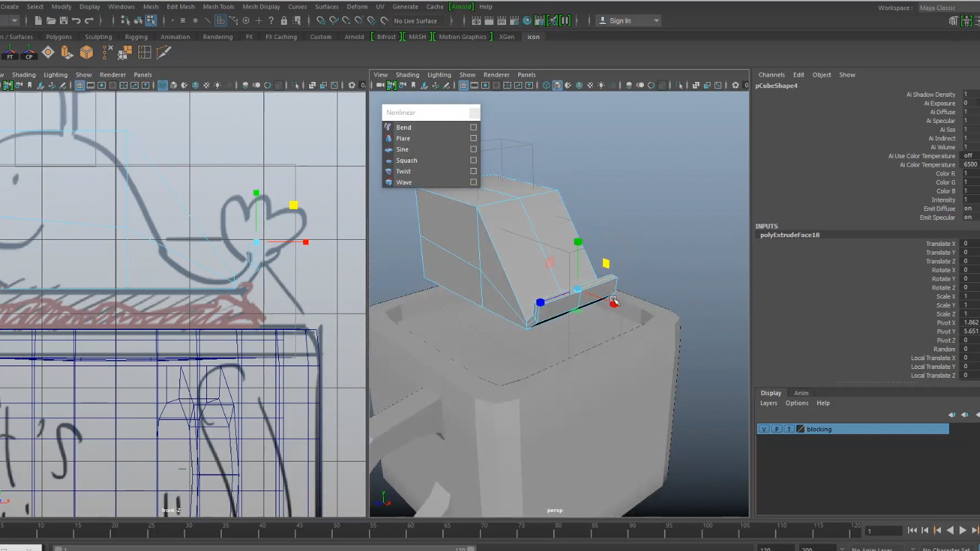Switch to the Rigging shelf tab
This screenshot has width=980, height=551.
pos(136,37)
